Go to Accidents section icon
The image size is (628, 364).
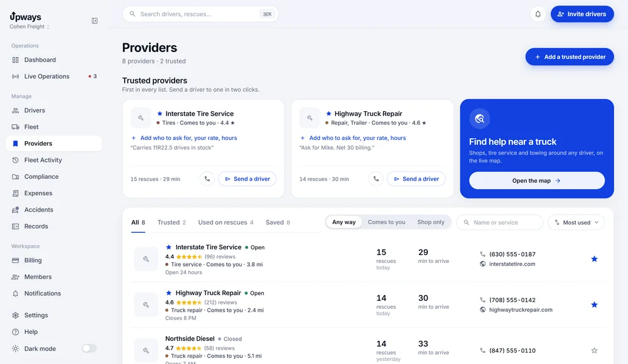[x=15, y=210]
